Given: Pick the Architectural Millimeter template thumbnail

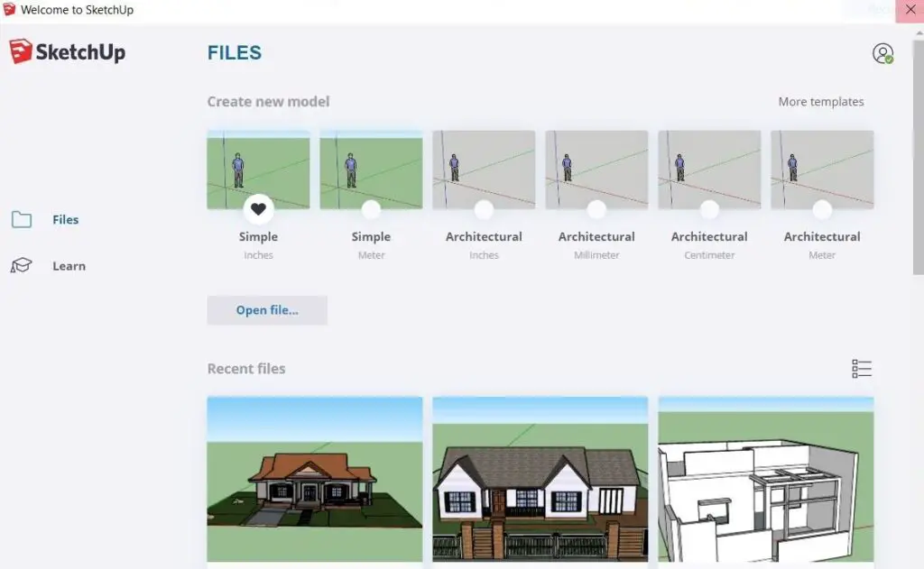Looking at the screenshot, I should pyautogui.click(x=596, y=170).
